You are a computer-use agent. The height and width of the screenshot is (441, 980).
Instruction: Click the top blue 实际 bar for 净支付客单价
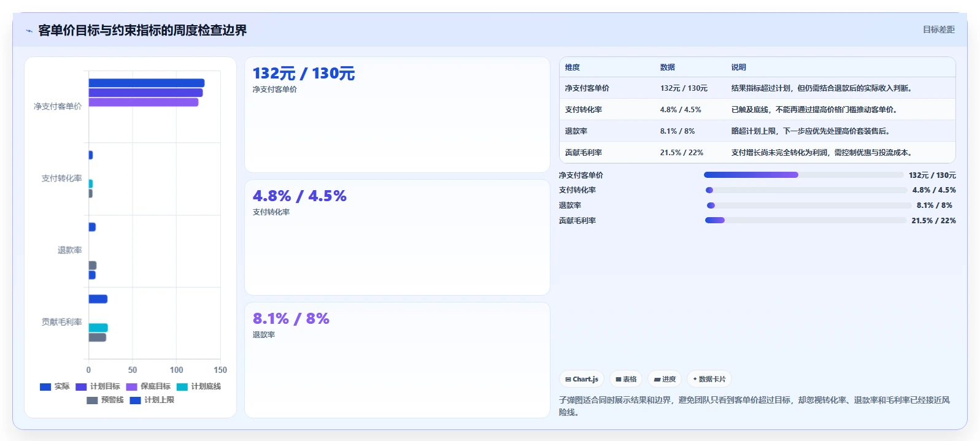147,83
